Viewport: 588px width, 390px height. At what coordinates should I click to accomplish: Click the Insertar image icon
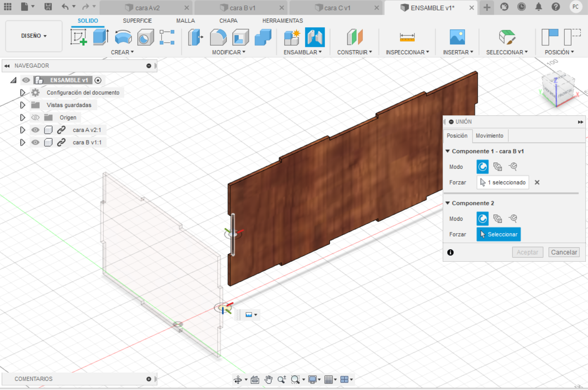click(x=458, y=37)
